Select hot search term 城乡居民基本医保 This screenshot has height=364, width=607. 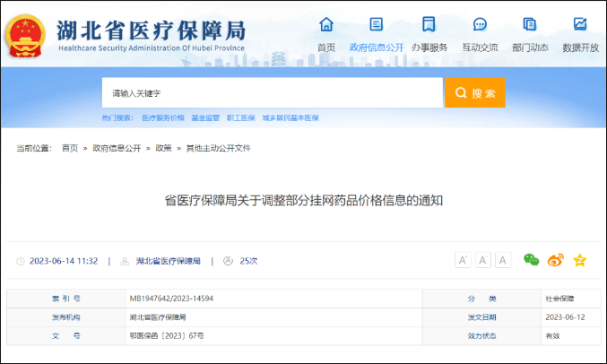[x=290, y=117]
